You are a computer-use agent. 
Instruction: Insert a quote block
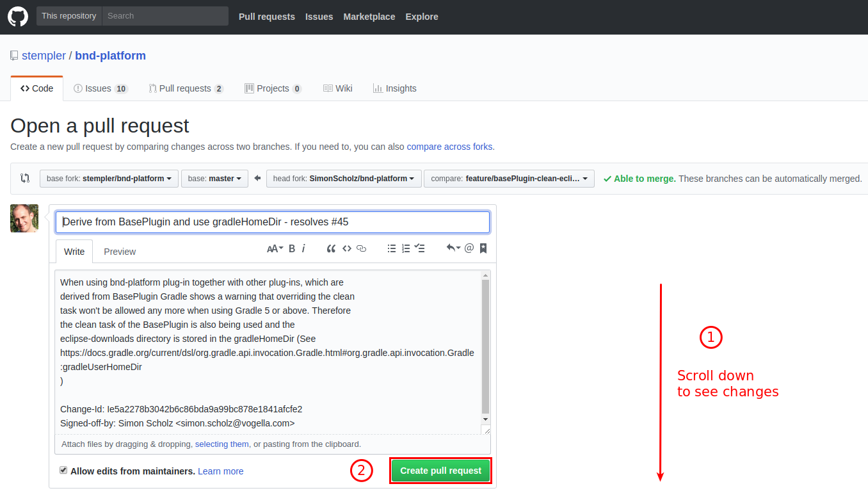(331, 248)
